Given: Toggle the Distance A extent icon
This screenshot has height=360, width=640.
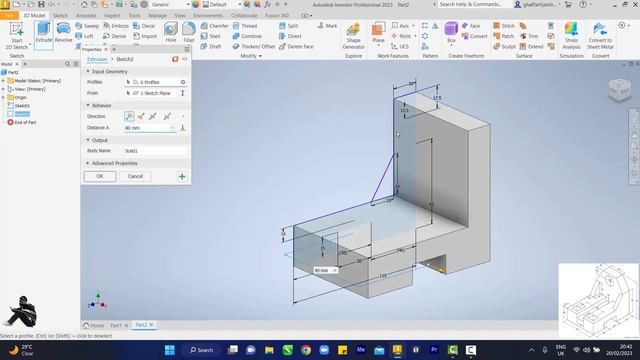Looking at the screenshot, I should click(x=183, y=128).
